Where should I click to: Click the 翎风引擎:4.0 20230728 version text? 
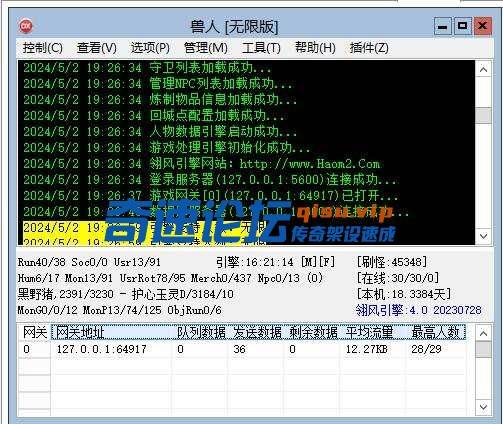coord(419,310)
